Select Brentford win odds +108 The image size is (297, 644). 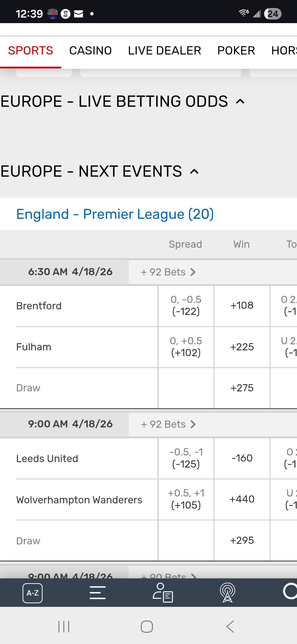coord(242,305)
